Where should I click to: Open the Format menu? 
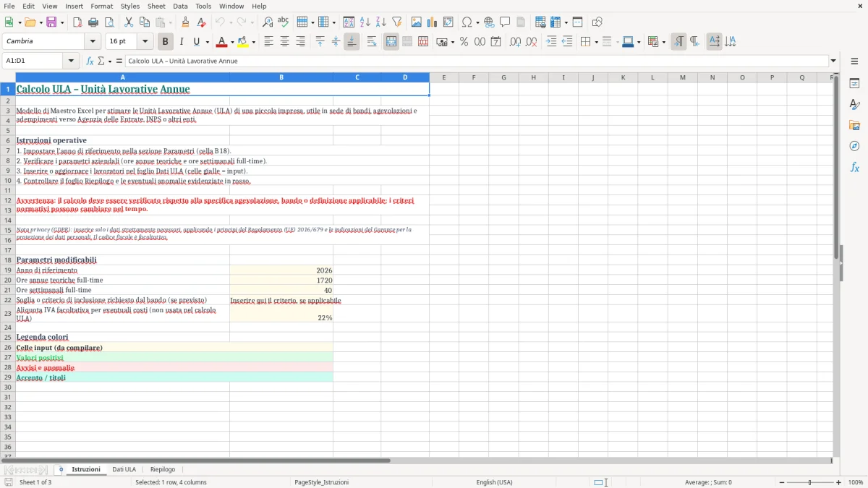point(101,6)
